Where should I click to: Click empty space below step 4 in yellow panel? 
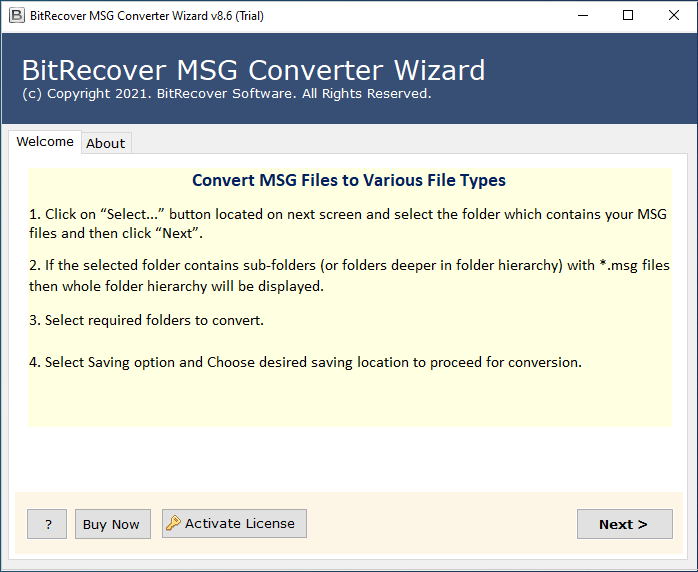tap(348, 402)
